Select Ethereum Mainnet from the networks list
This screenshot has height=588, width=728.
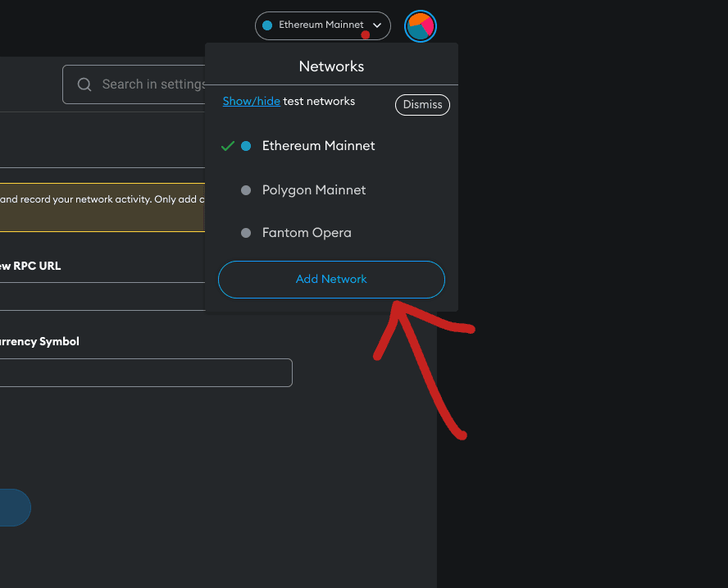(318, 146)
